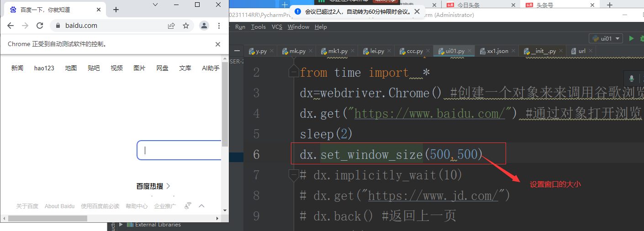Expand 百度热搜 trending list
This screenshot has width=644, height=231.
point(153,186)
